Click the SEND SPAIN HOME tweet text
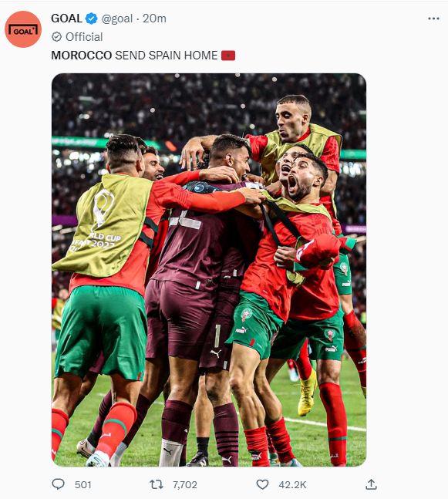The height and width of the screenshot is (499, 448). 166,56
